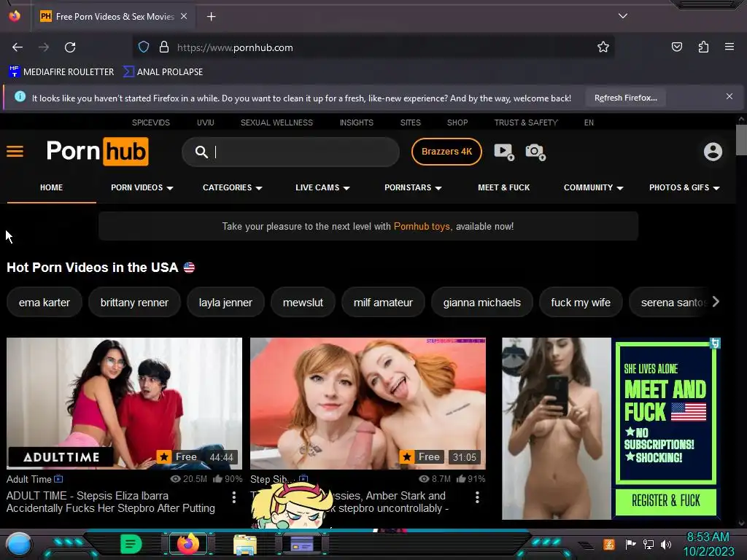The height and width of the screenshot is (560, 747).
Task: Open the user account profile icon
Action: 713,152
